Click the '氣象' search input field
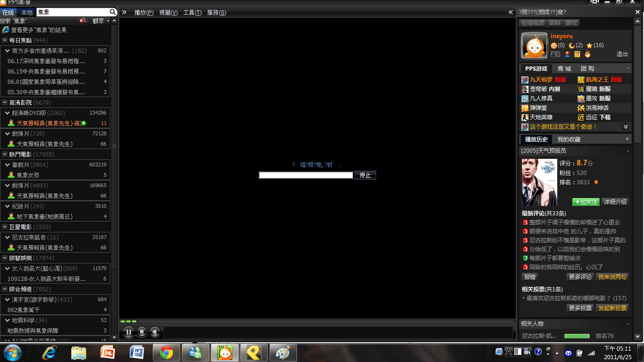This screenshot has height=362, width=644. click(x=73, y=12)
